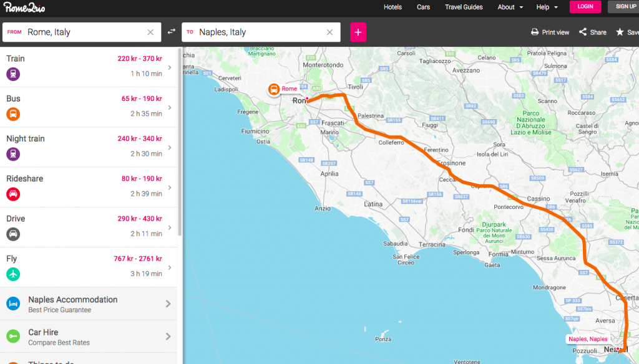639x364 pixels.
Task: Click the blue Naples Accommodation bed icon
Action: (x=13, y=304)
